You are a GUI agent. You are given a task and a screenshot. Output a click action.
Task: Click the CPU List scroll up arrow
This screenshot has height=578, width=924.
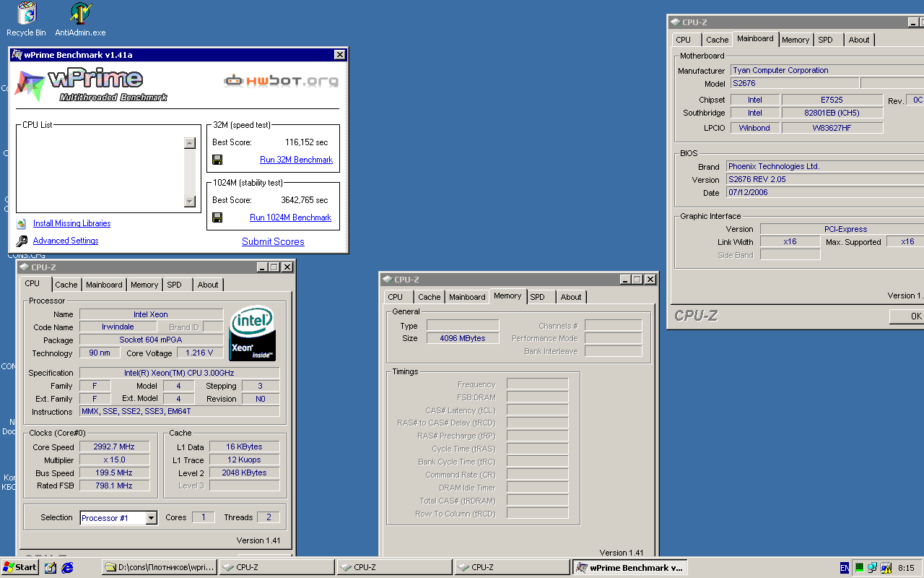[x=190, y=143]
